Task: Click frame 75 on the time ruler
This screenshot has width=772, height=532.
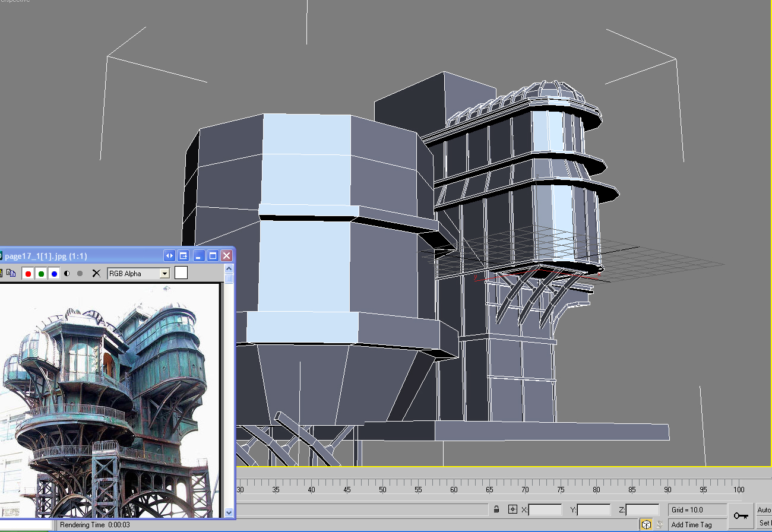Action: click(561, 490)
